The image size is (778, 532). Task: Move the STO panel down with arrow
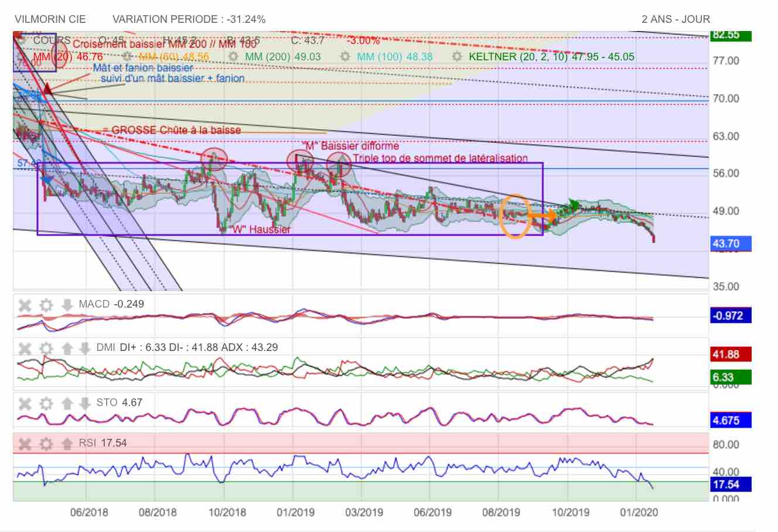coord(85,403)
